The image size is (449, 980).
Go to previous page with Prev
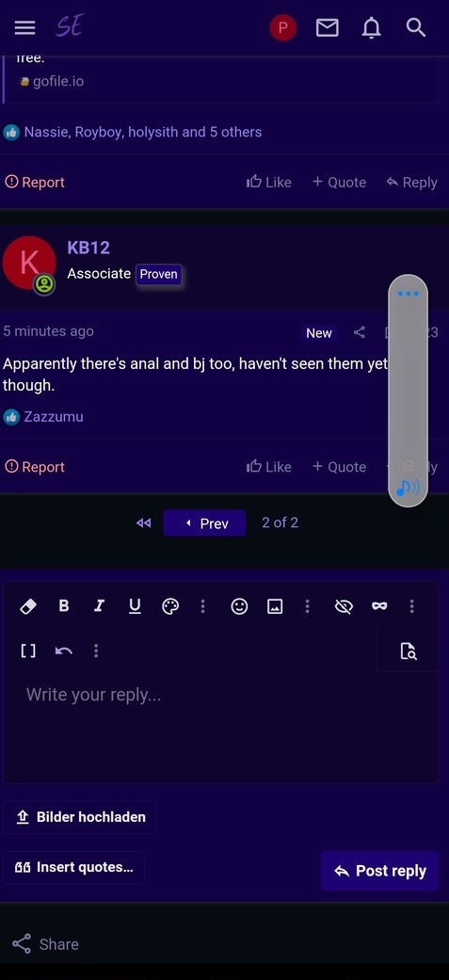tap(204, 523)
